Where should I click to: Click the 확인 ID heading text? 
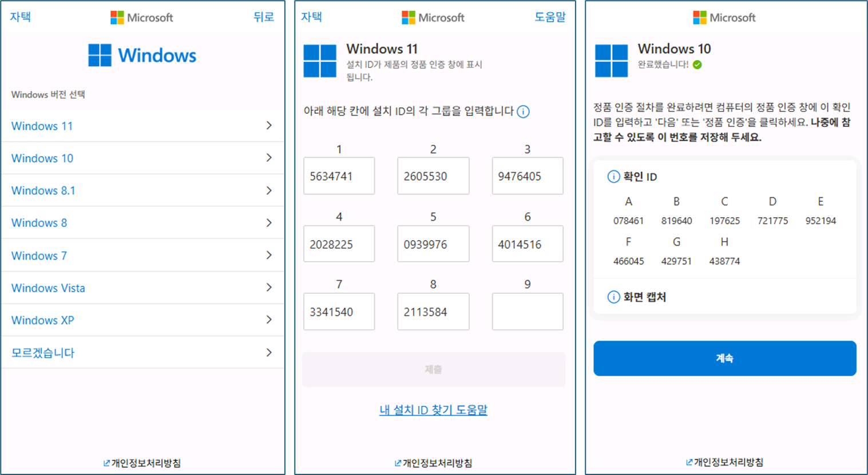click(640, 177)
